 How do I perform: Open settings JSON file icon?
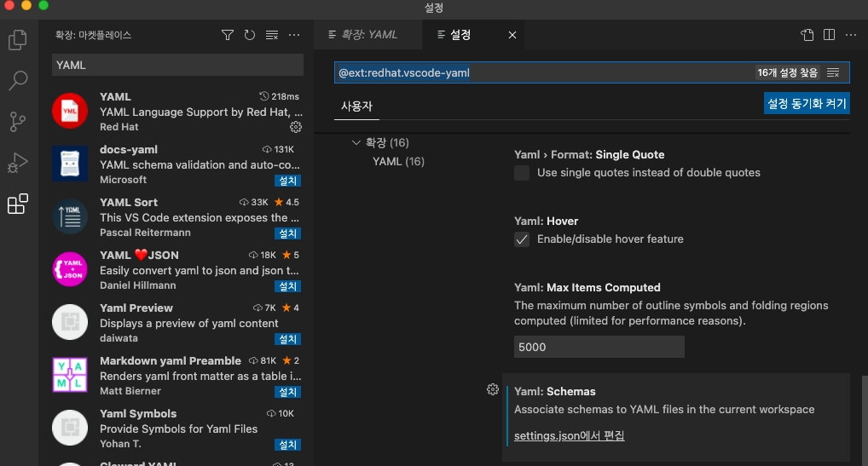pos(807,35)
